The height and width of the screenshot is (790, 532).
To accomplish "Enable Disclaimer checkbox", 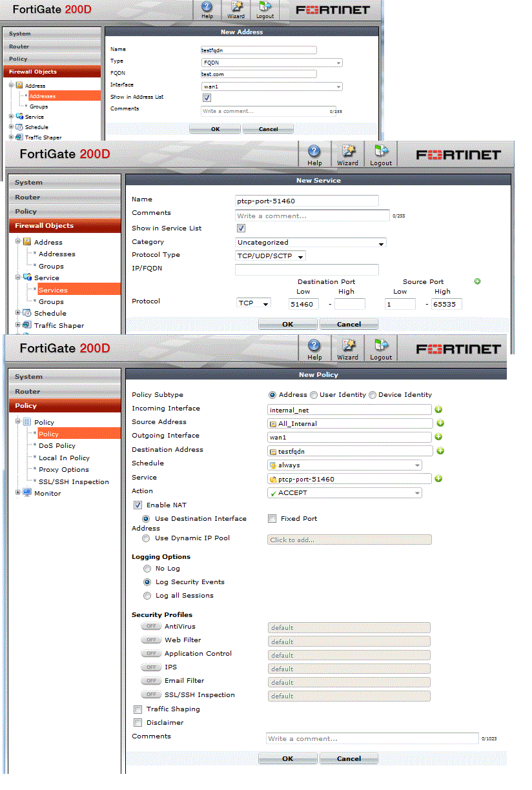I will click(138, 723).
